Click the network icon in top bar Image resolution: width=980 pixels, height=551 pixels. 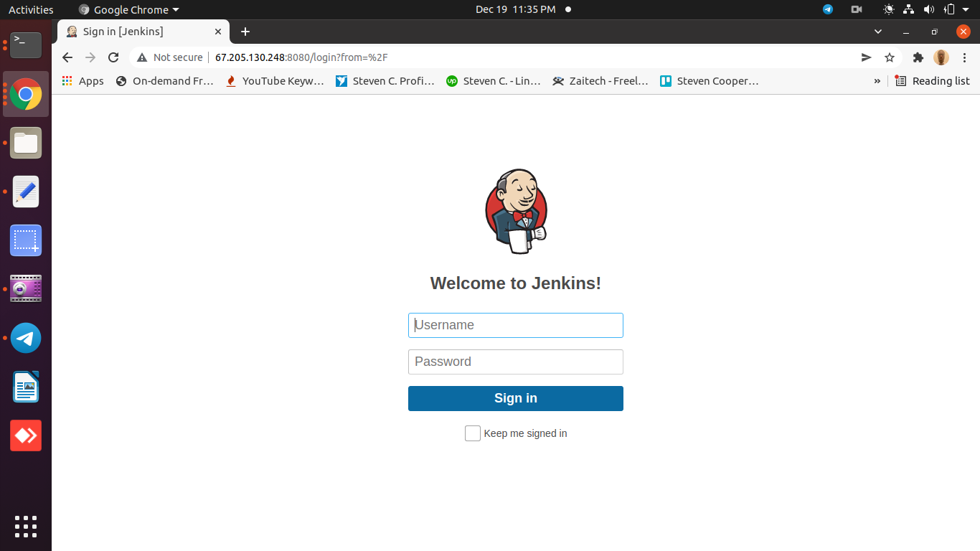909,9
